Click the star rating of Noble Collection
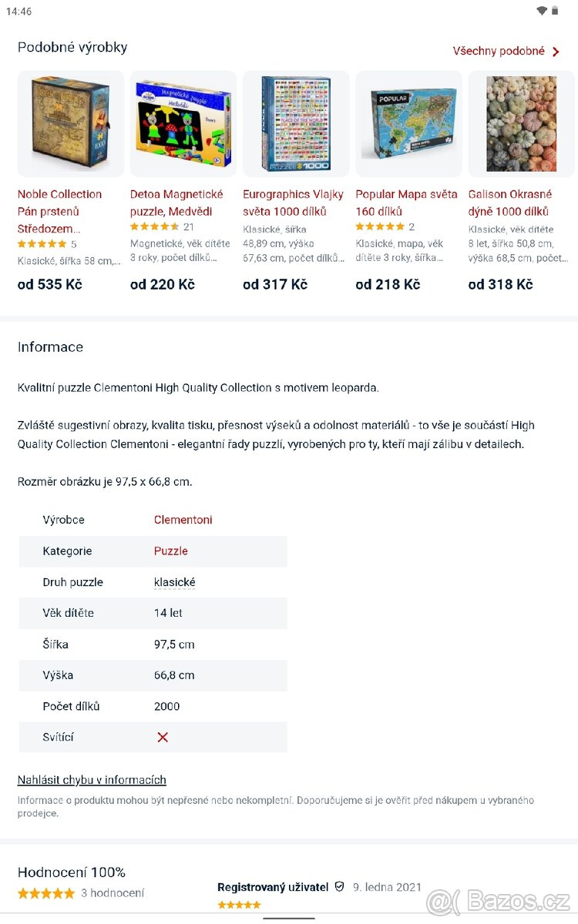Viewport: 578px width, 924px height. tap(42, 244)
